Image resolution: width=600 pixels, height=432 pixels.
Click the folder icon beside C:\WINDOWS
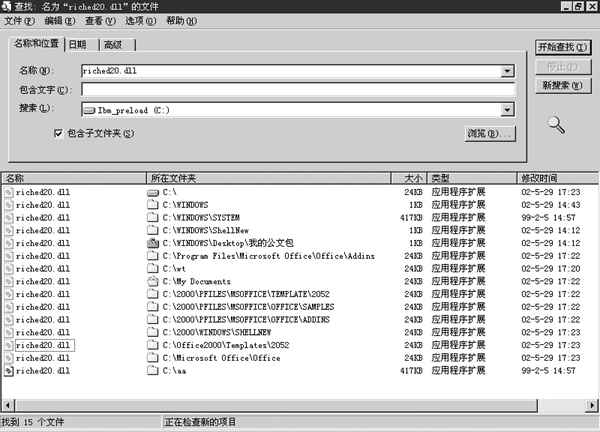click(153, 205)
